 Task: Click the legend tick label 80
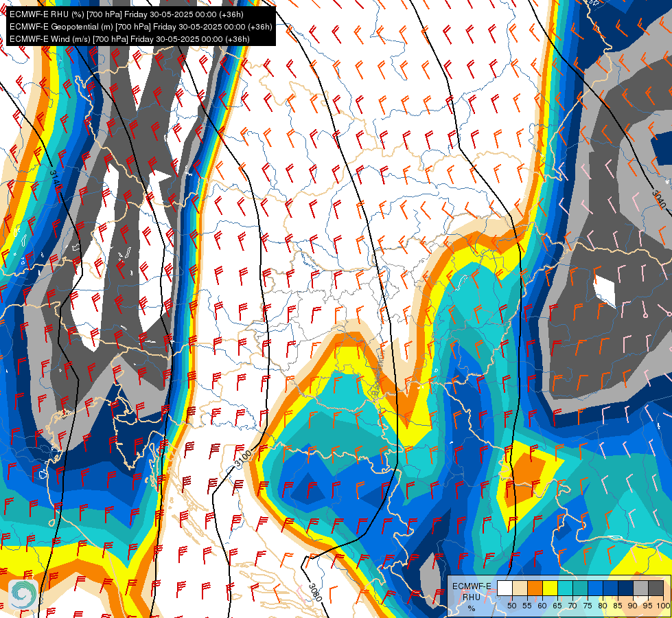603,606
